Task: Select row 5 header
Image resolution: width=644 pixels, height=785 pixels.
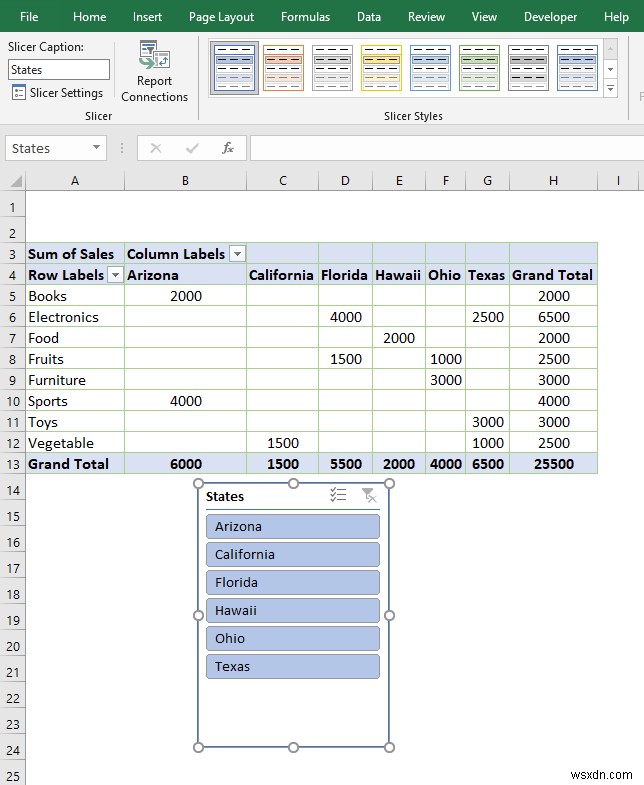Action: click(13, 296)
